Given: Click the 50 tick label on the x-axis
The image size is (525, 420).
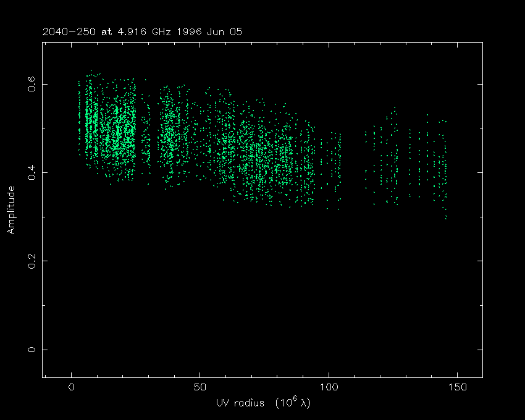Looking at the screenshot, I should click(200, 387).
